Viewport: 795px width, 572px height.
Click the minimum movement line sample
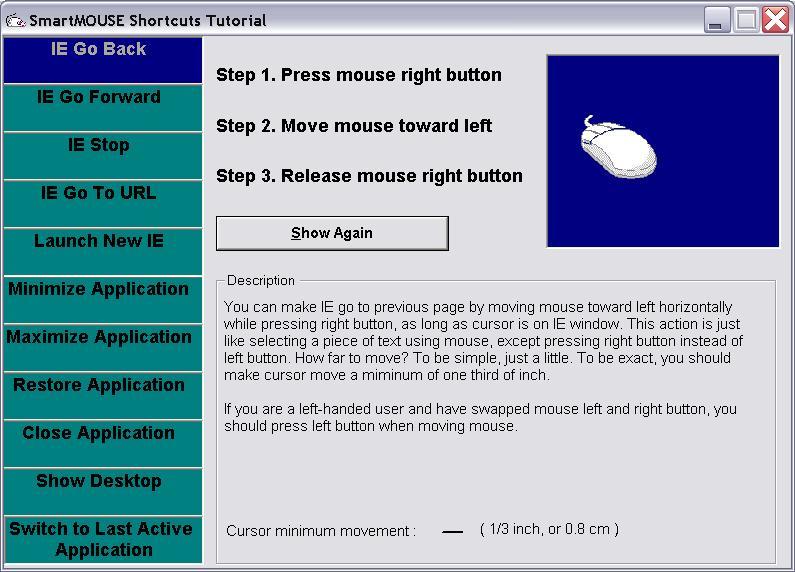452,532
